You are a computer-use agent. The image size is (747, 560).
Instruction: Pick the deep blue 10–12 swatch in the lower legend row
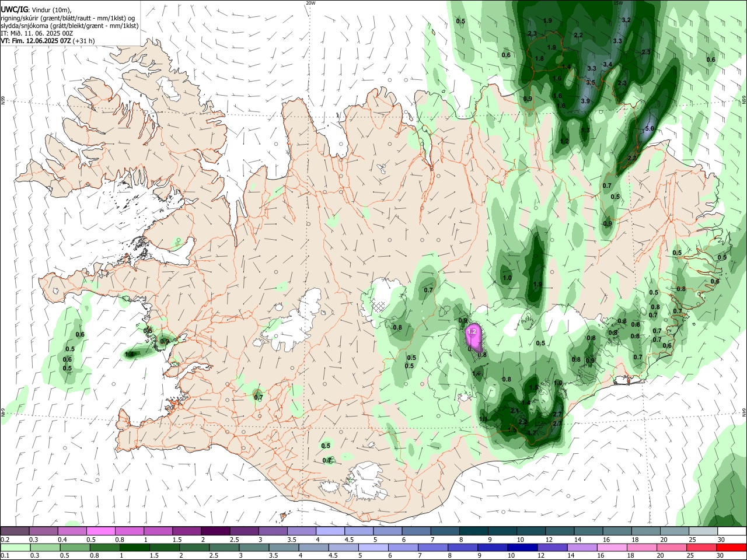tap(522, 548)
